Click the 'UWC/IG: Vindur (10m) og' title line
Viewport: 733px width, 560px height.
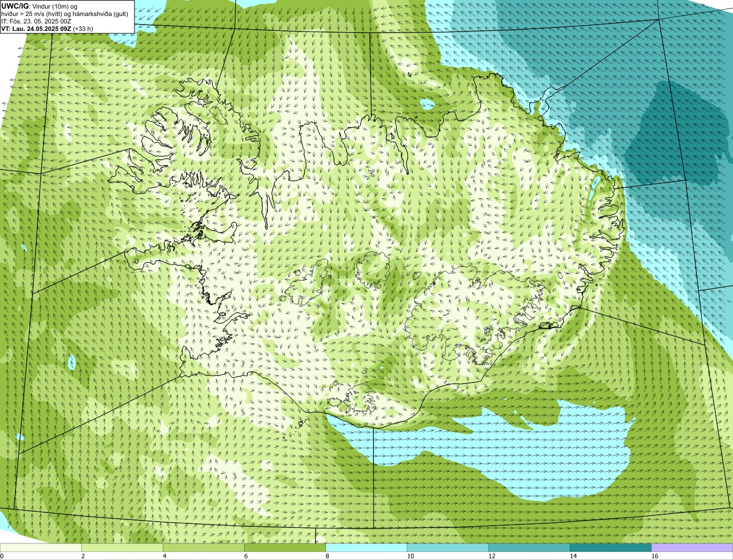39,6
